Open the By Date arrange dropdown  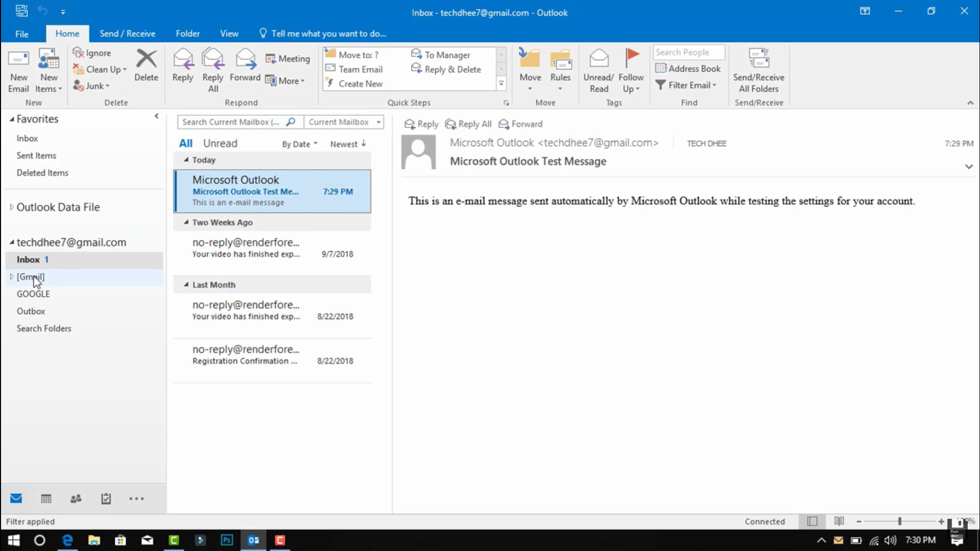[300, 144]
